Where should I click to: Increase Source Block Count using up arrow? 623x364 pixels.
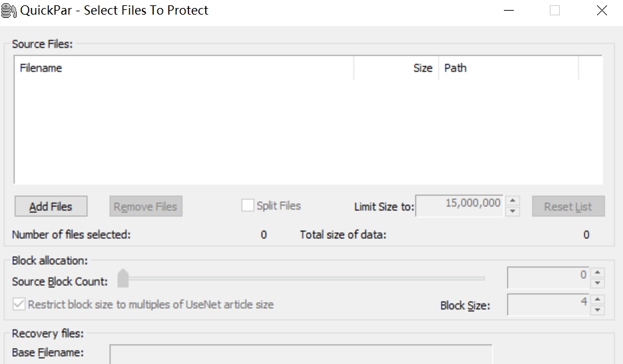pyautogui.click(x=597, y=272)
